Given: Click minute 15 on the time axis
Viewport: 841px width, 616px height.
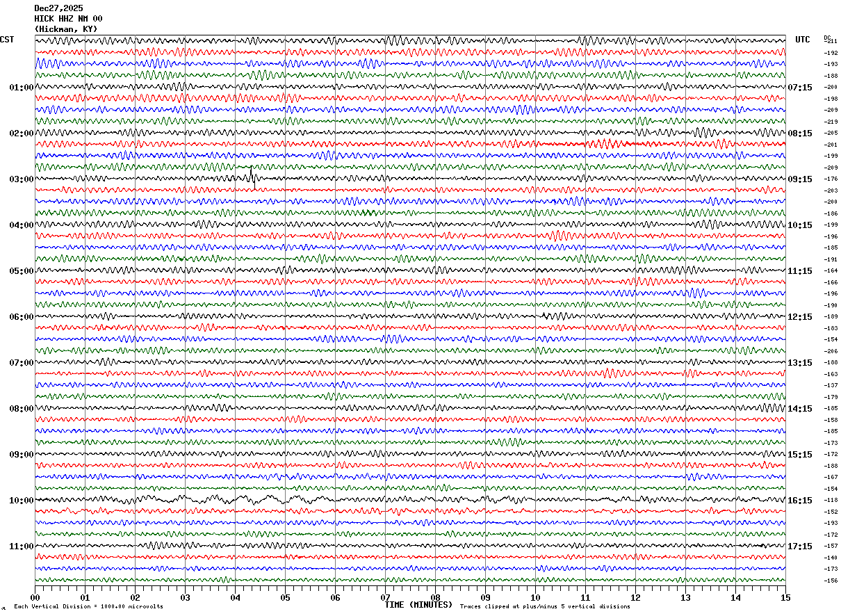Looking at the screenshot, I should click(x=785, y=598).
